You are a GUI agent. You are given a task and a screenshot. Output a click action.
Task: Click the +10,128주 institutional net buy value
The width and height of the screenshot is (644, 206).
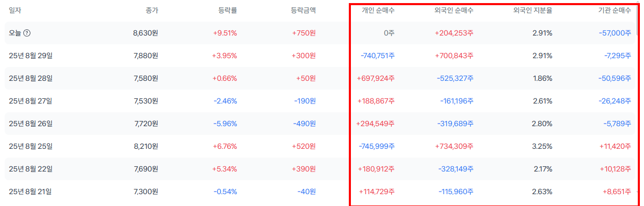pos(615,169)
